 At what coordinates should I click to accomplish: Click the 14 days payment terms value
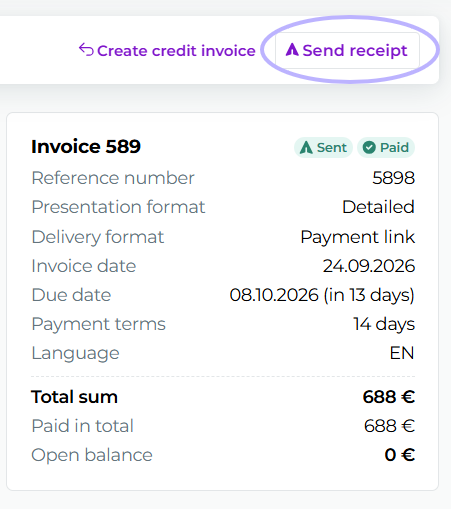(384, 324)
